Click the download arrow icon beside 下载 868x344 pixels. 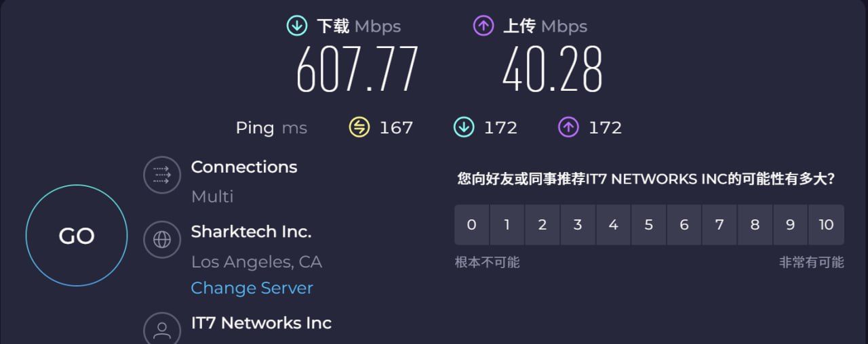[297, 26]
